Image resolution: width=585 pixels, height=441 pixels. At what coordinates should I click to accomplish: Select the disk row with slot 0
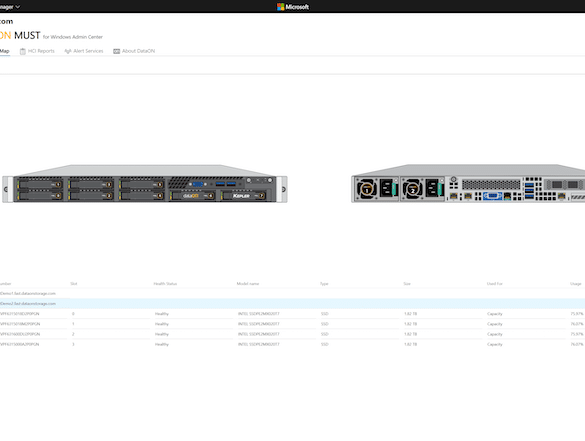[x=292, y=314]
